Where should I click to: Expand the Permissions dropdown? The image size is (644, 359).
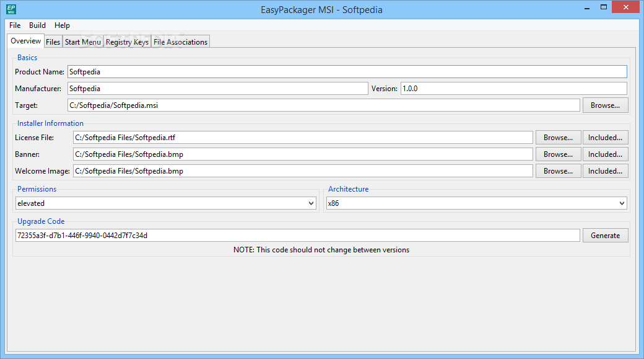[166, 203]
